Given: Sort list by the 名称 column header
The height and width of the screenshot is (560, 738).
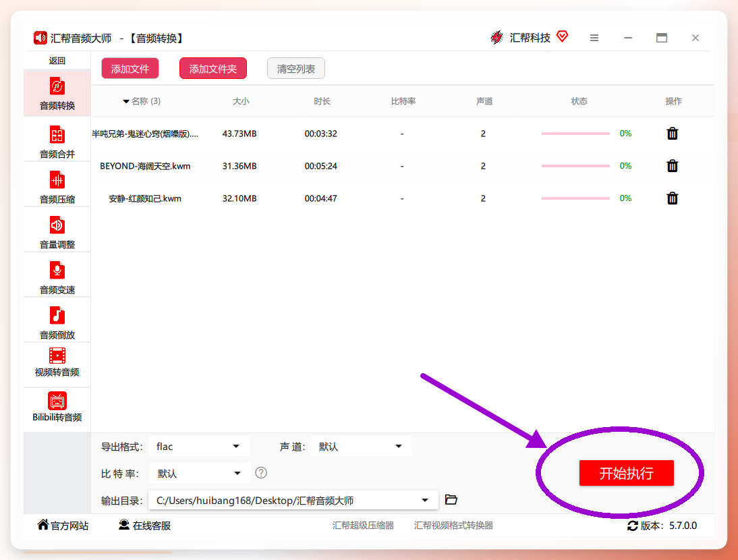Looking at the screenshot, I should pyautogui.click(x=142, y=101).
